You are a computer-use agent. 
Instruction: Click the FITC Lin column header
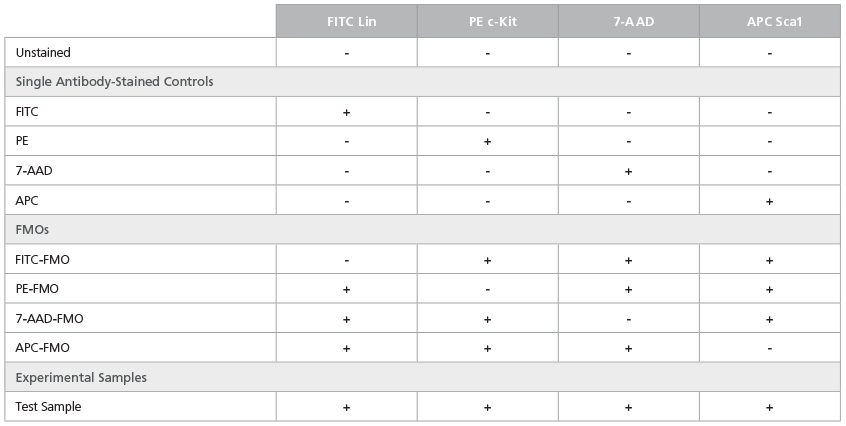[x=351, y=22]
